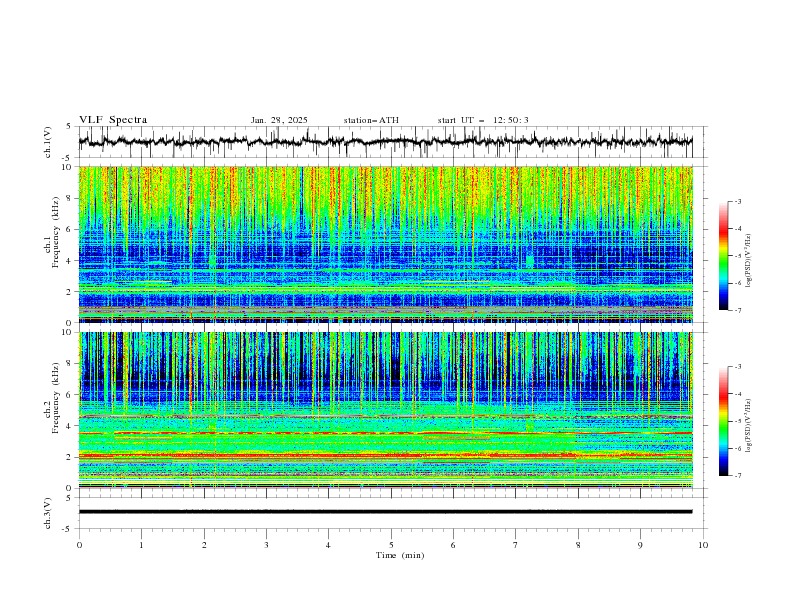Screen dimensions: 792x612
Task: Click the ch.2 spectrogram color bar
Action: [724, 421]
